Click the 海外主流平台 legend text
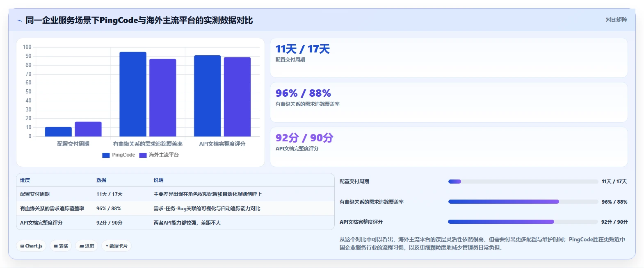The height and width of the screenshot is (268, 644). click(164, 155)
